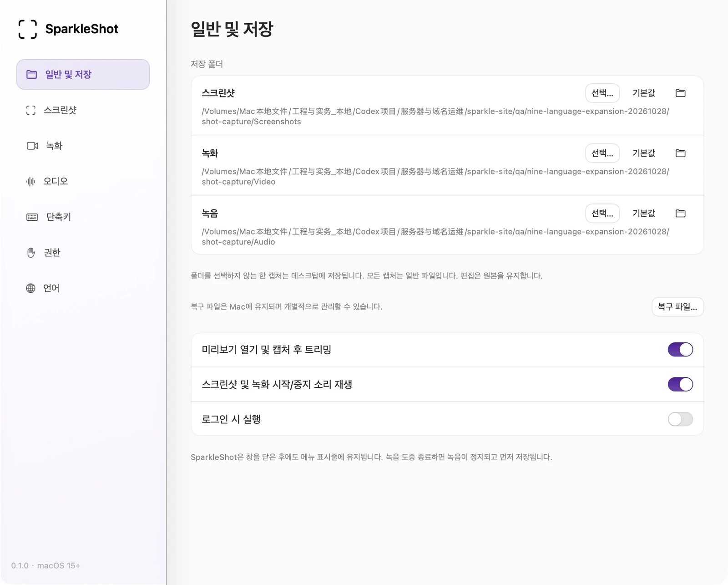Screen dimensions: 728x585
Task: Open the 언어 sidebar section
Action: (x=83, y=288)
